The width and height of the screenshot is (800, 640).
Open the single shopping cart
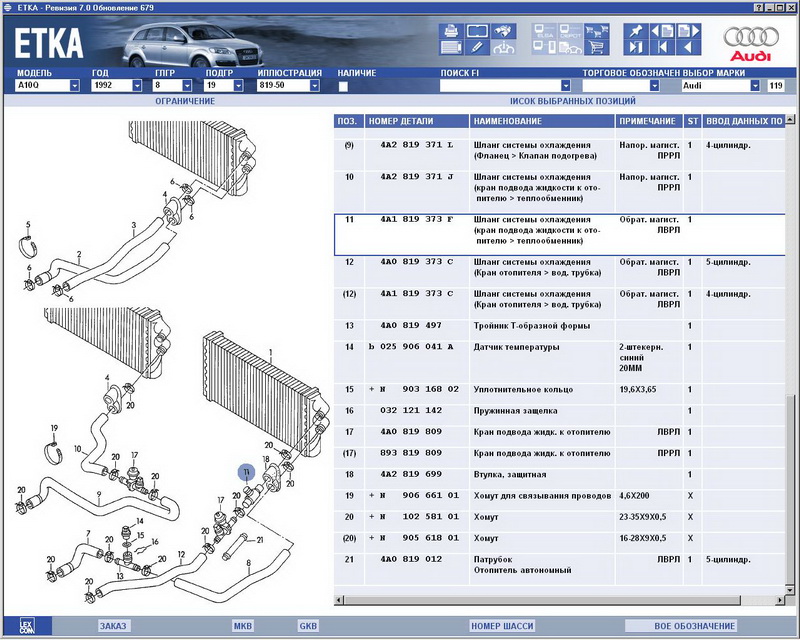[x=596, y=47]
